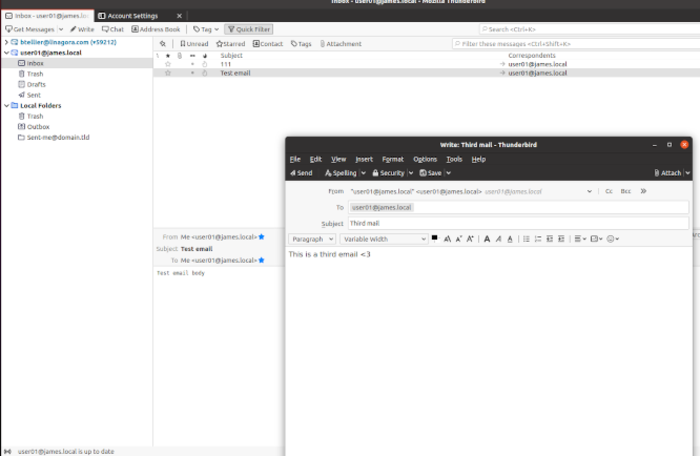Screen dimensions: 700x456
Task: Click the Send button in compose window
Action: coord(301,173)
